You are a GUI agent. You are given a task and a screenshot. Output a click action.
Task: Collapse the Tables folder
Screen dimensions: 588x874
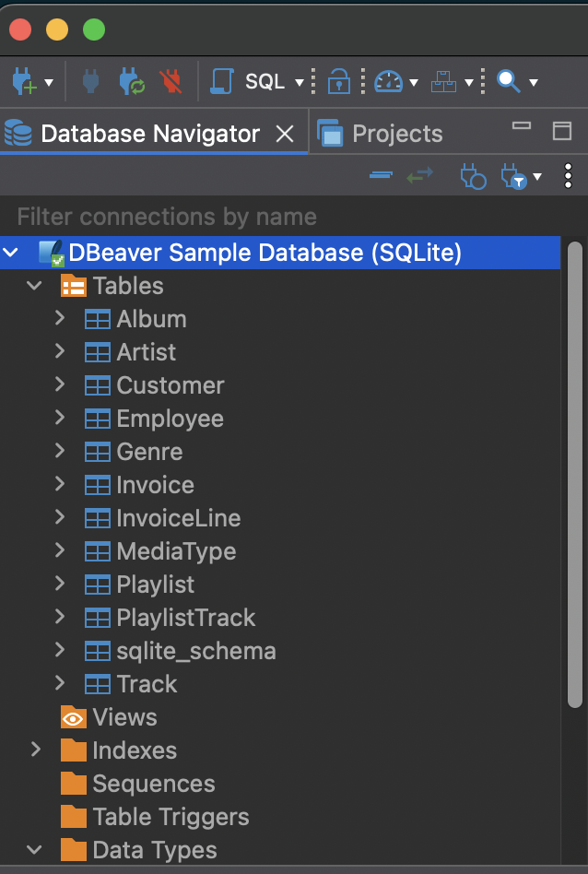tap(35, 286)
